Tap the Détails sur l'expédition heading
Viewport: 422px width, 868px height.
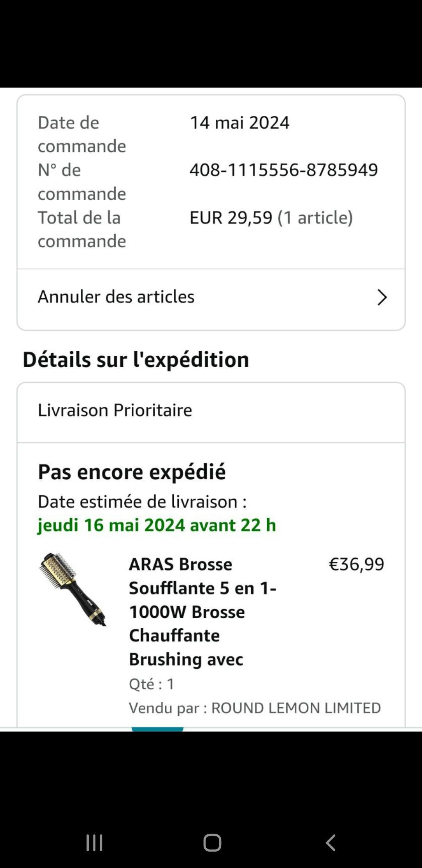pyautogui.click(x=136, y=360)
